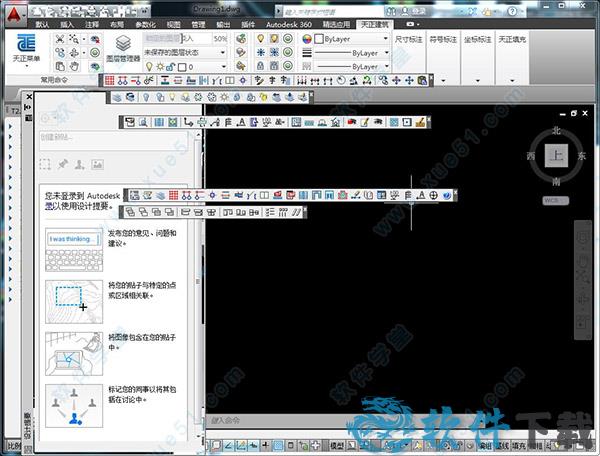The height and width of the screenshot is (456, 600).
Task: Click the pin icon in Design Feed panel
Action: [x=62, y=164]
